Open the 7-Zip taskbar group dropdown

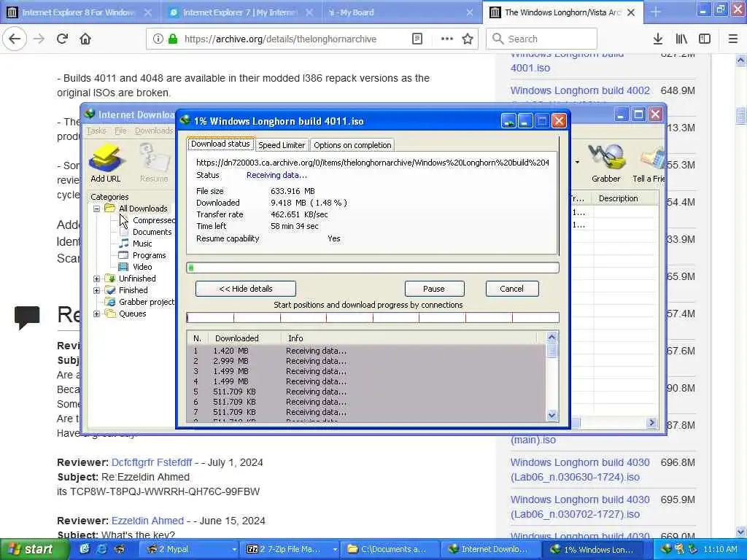tap(335, 550)
